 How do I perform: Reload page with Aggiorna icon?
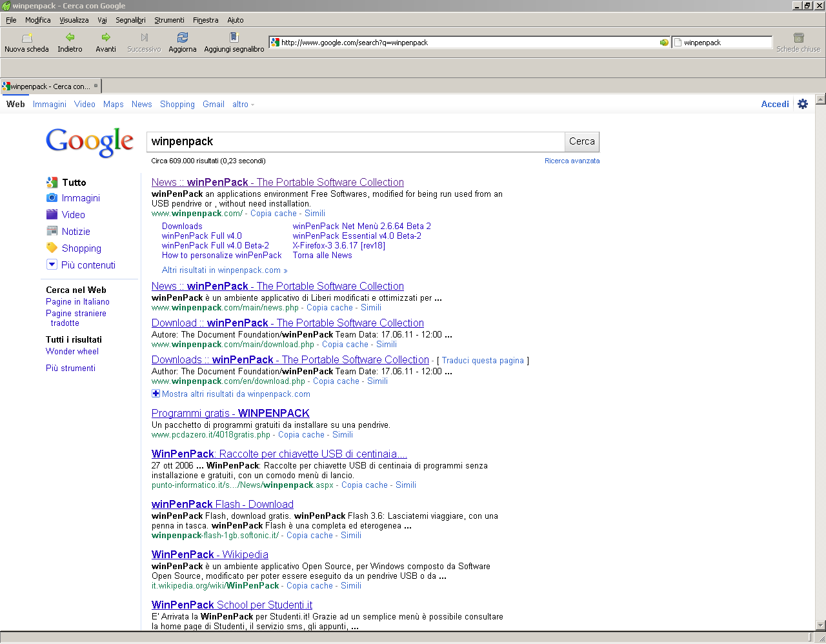pyautogui.click(x=183, y=37)
